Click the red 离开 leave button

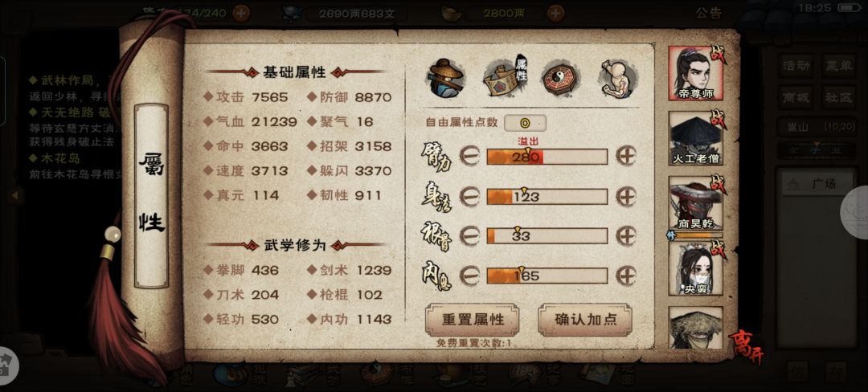745,347
